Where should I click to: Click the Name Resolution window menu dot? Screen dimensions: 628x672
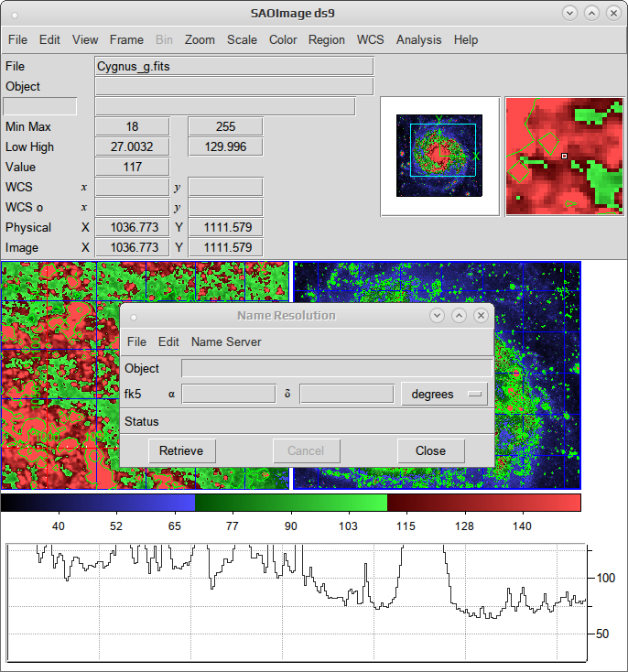(134, 318)
